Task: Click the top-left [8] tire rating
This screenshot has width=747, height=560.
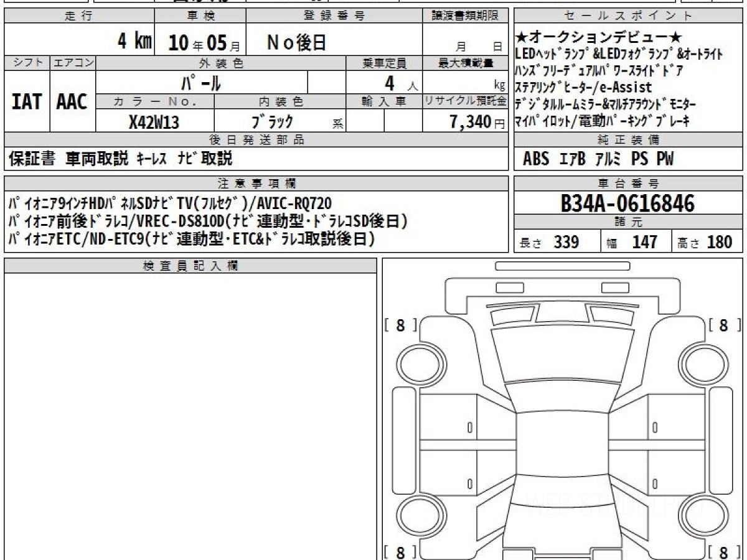Action: [401, 325]
